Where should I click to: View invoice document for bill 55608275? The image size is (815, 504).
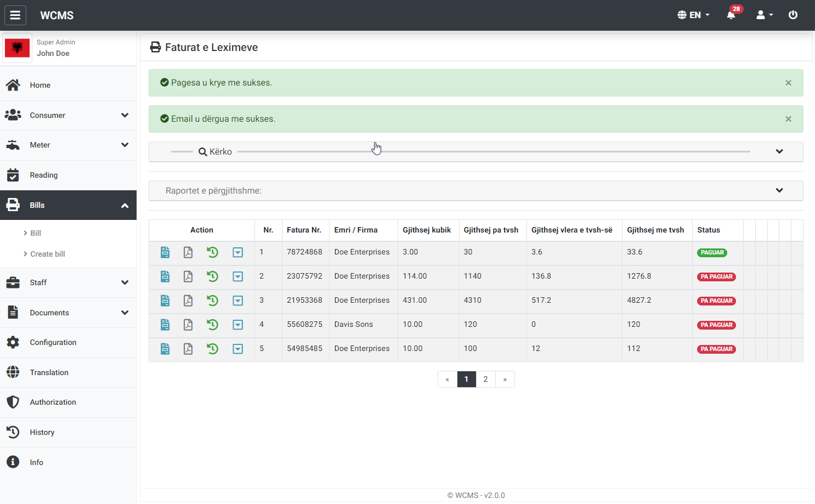point(165,325)
